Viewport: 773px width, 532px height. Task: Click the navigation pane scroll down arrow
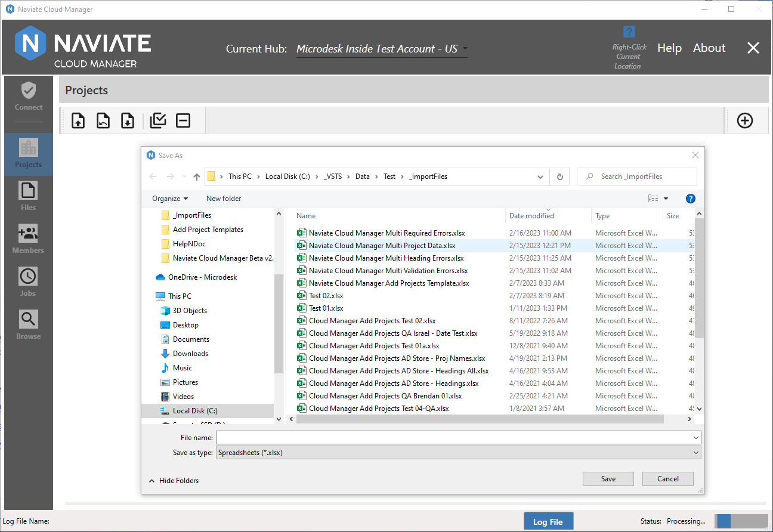coord(279,419)
